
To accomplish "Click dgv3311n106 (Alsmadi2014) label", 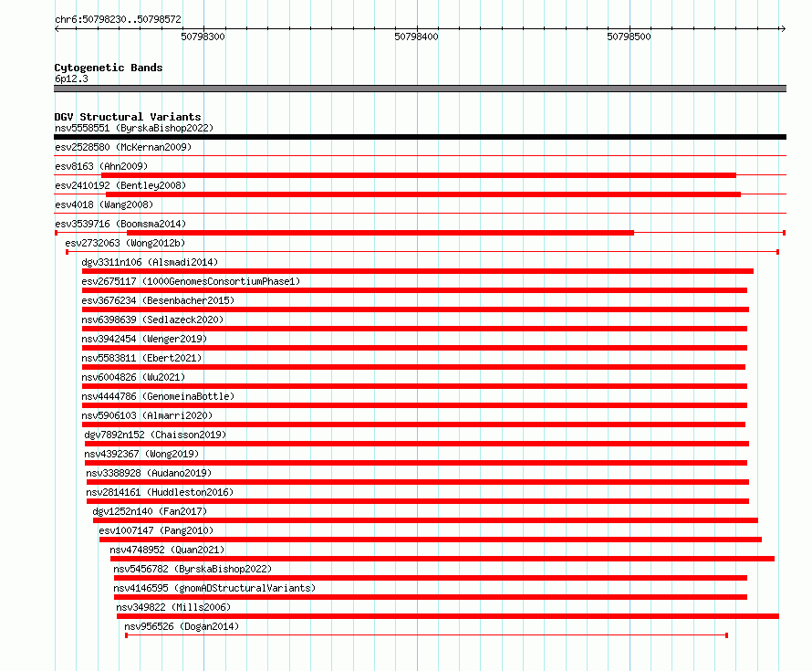I will point(151,262).
